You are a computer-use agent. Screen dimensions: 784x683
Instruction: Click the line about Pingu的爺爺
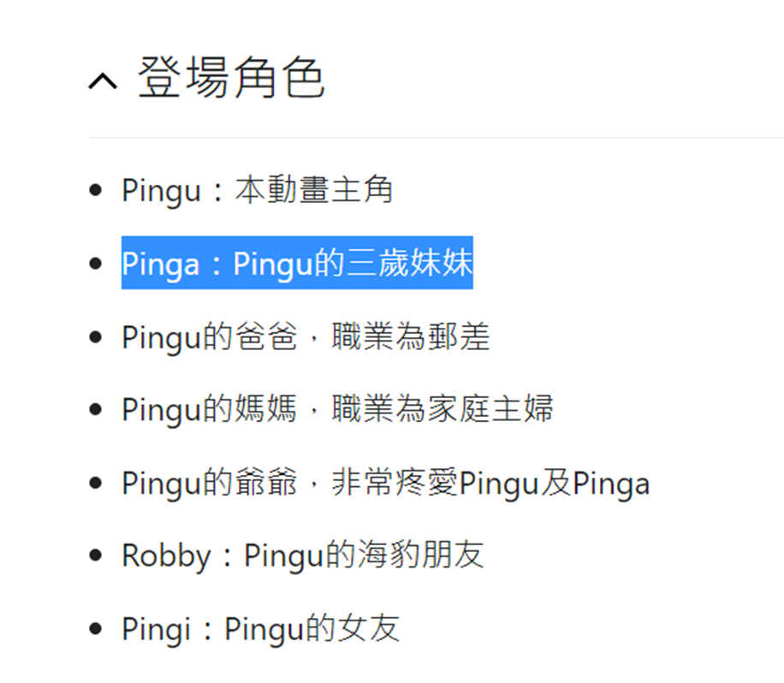click(385, 483)
